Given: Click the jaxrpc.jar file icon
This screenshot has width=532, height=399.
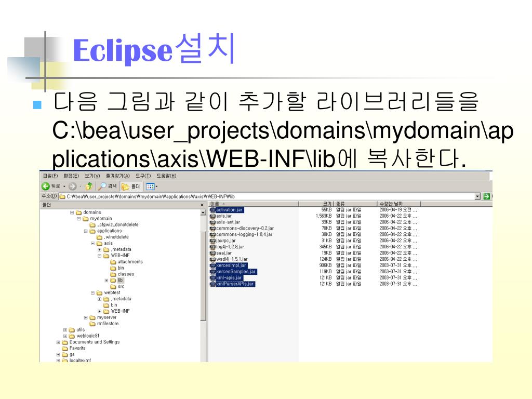Looking at the screenshot, I should coord(212,241).
